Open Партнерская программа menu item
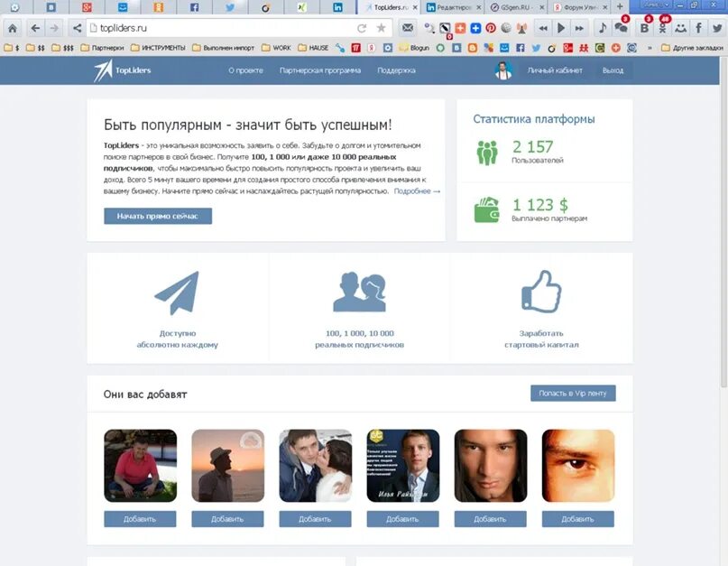Image resolution: width=728 pixels, height=566 pixels. coord(320,70)
